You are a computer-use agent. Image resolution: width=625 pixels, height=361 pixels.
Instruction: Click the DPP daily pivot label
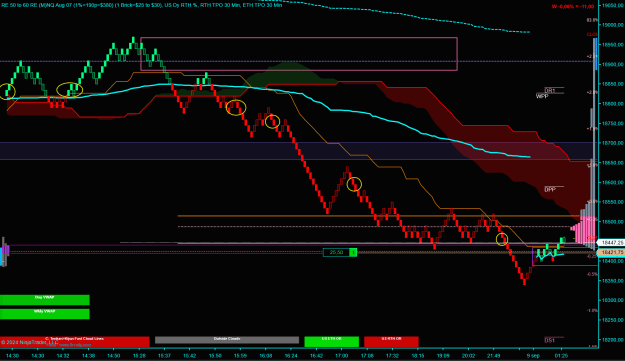click(550, 189)
